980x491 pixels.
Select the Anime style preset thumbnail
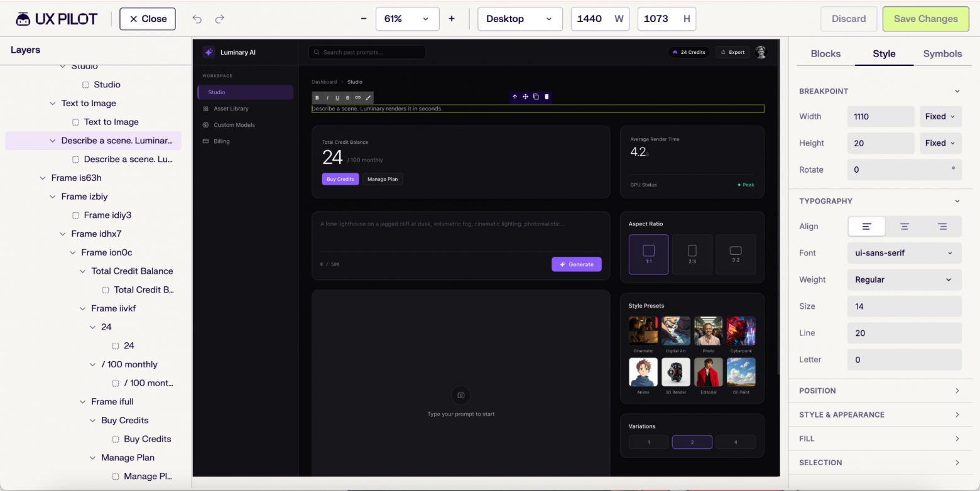[x=643, y=372]
